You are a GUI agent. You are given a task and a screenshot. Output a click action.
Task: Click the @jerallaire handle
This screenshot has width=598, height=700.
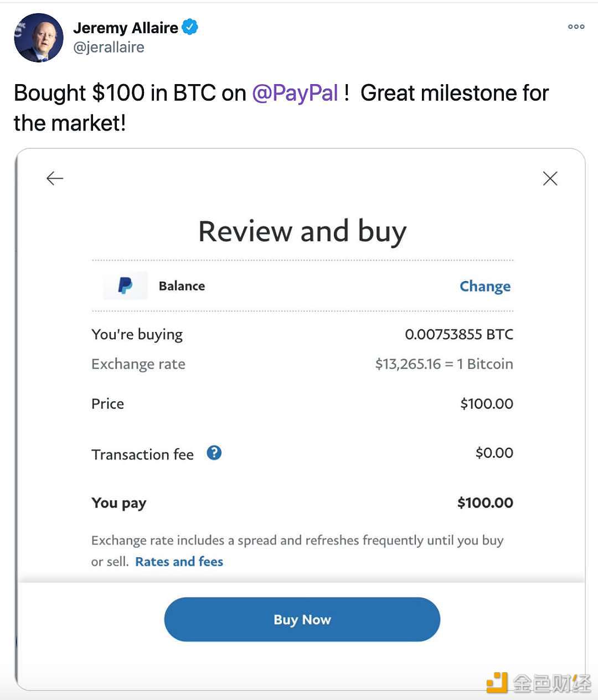click(x=109, y=48)
